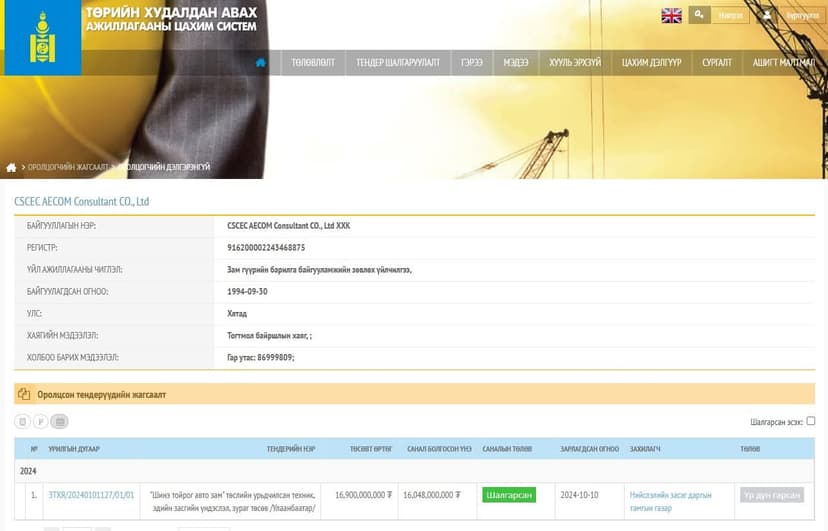The image size is (828, 531).
Task: Open the ЦАХИМ ДЭЛГҮҮР menu
Action: [651, 63]
